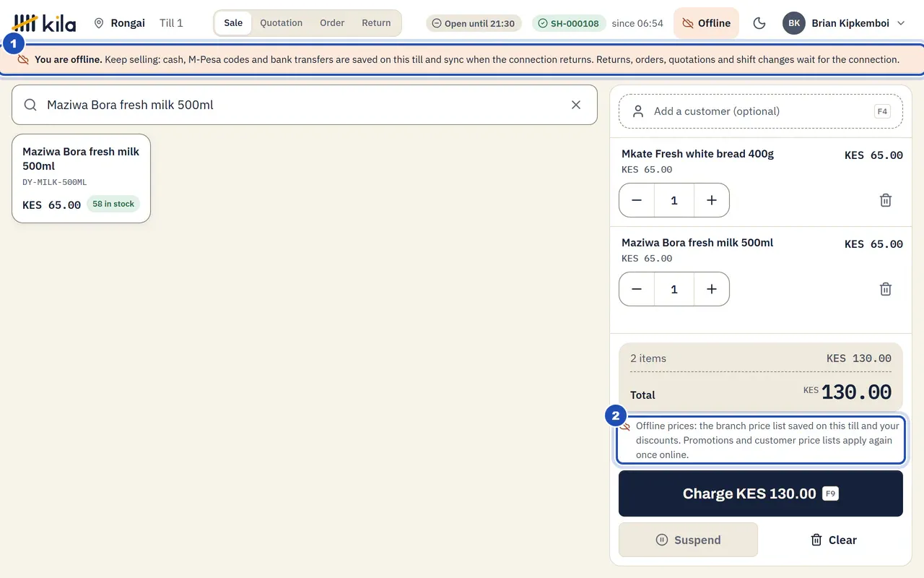This screenshot has height=578, width=924.
Task: Click the Kila logo
Action: click(x=45, y=23)
